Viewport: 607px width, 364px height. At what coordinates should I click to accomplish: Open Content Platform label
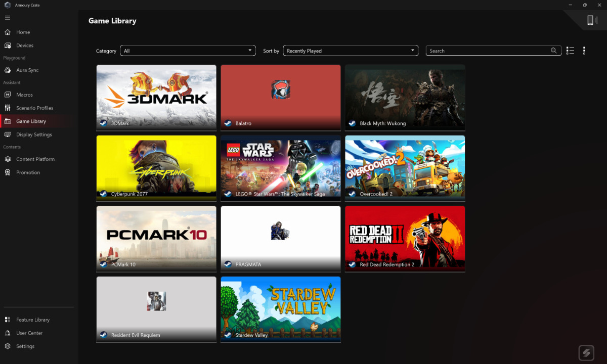[x=35, y=159]
